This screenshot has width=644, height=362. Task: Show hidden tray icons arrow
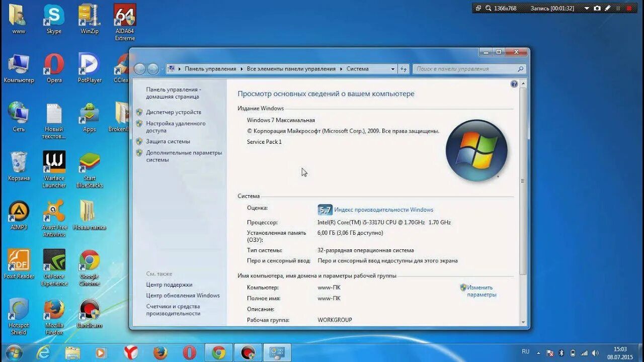click(x=539, y=353)
